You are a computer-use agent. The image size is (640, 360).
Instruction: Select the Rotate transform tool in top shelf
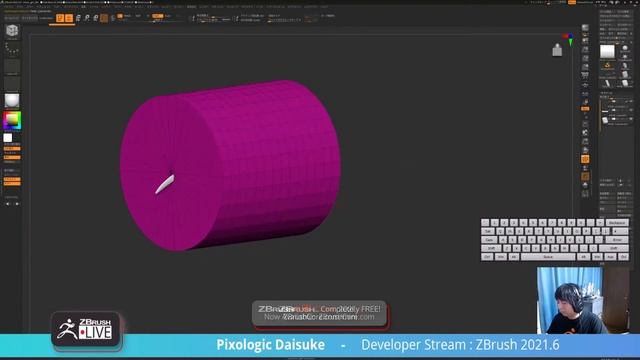click(x=96, y=18)
